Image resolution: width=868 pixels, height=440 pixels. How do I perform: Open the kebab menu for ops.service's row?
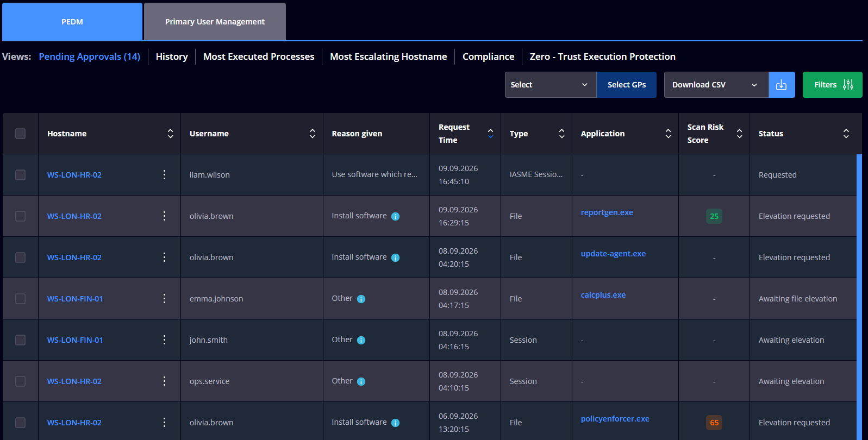(x=164, y=381)
